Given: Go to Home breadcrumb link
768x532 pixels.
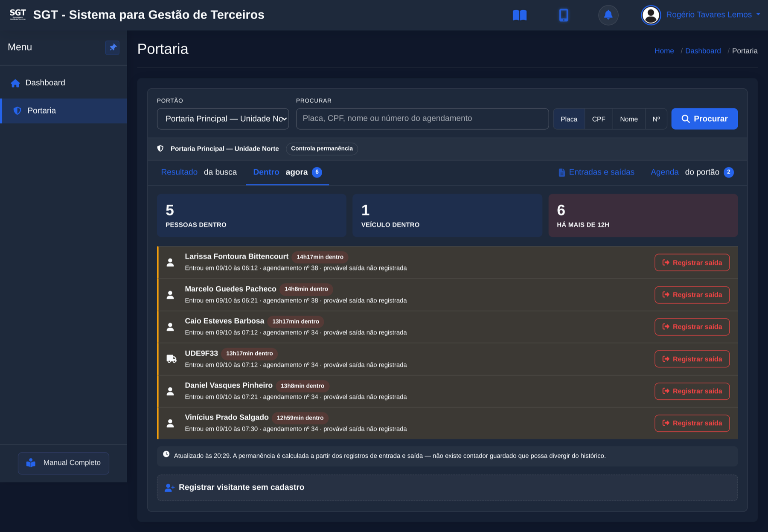Looking at the screenshot, I should click(664, 51).
